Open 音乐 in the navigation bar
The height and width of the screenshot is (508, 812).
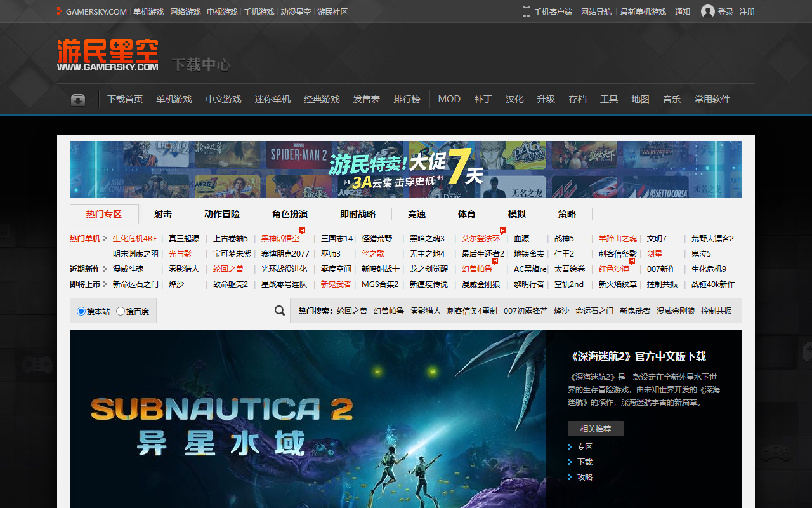672,99
